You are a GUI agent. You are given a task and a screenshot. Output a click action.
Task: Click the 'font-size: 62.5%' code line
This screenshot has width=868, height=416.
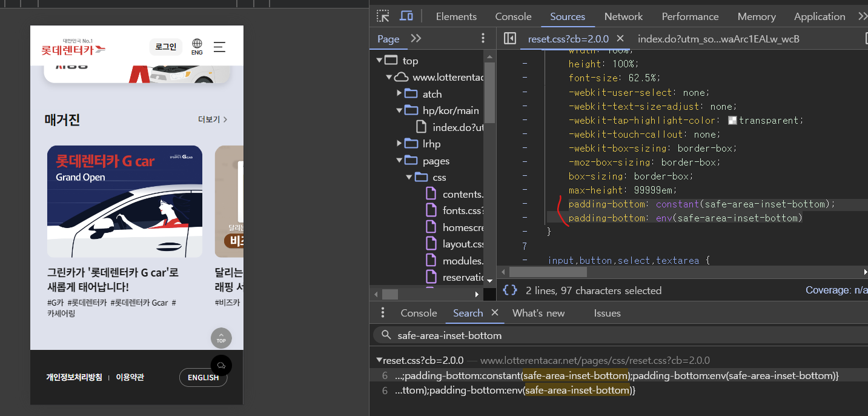[x=614, y=78]
